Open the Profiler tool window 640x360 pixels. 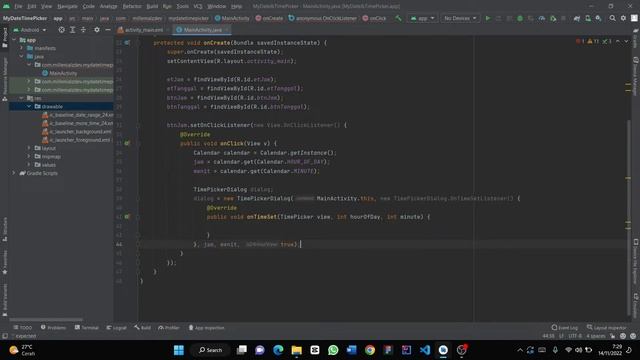point(169,328)
